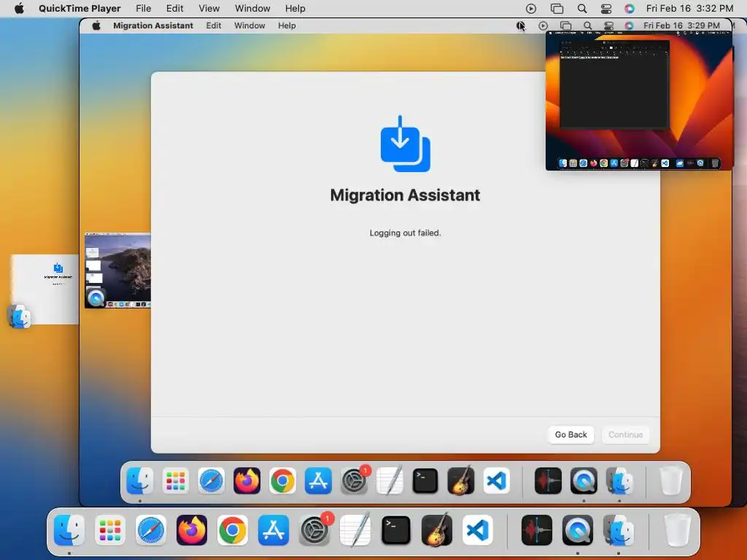The height and width of the screenshot is (560, 747).
Task: Select the dark desktop picture-in-picture thumbnail
Action: tap(638, 101)
